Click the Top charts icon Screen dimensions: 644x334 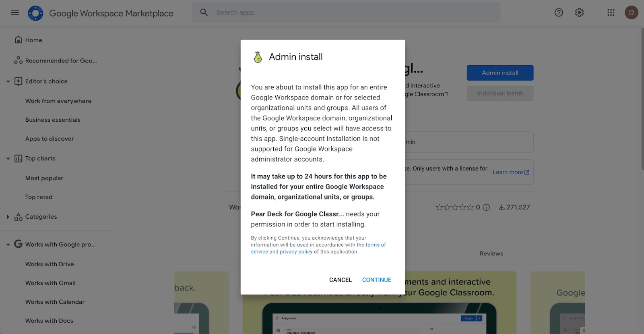pos(18,158)
